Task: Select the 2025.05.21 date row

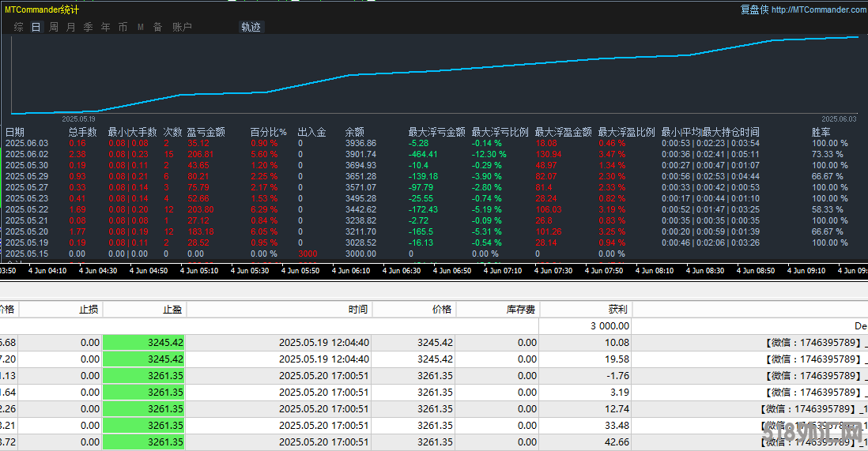Action: click(434, 221)
